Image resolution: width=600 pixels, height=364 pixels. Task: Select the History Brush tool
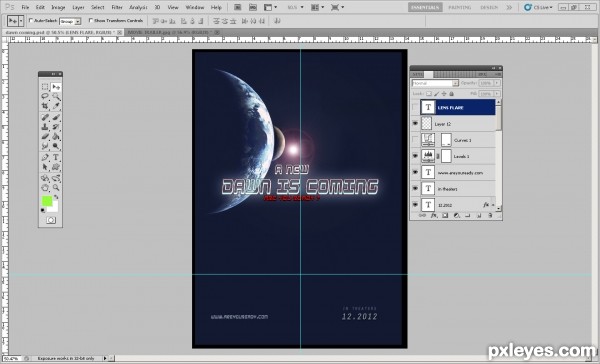click(56, 127)
